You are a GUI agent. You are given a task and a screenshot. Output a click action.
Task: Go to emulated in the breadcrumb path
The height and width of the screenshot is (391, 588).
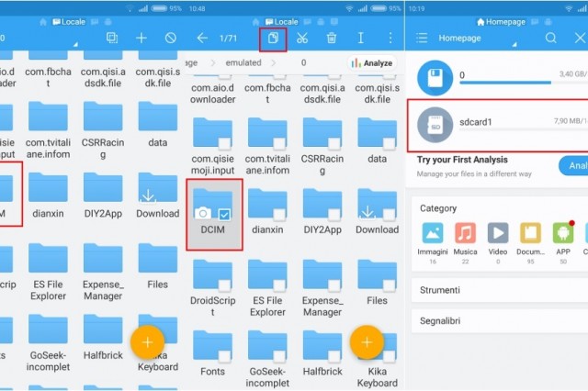[x=243, y=63]
